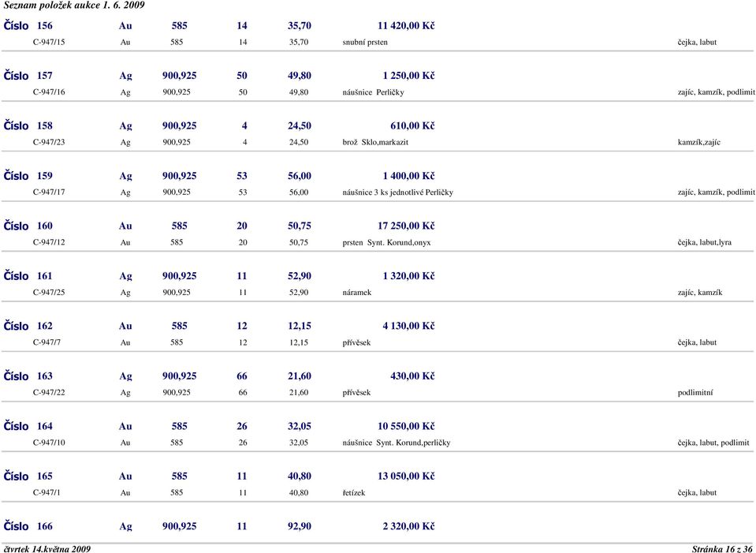Select 'náušnice 3 ks jednotlivé Perličky' text
756x553 pixels.
[398, 192]
